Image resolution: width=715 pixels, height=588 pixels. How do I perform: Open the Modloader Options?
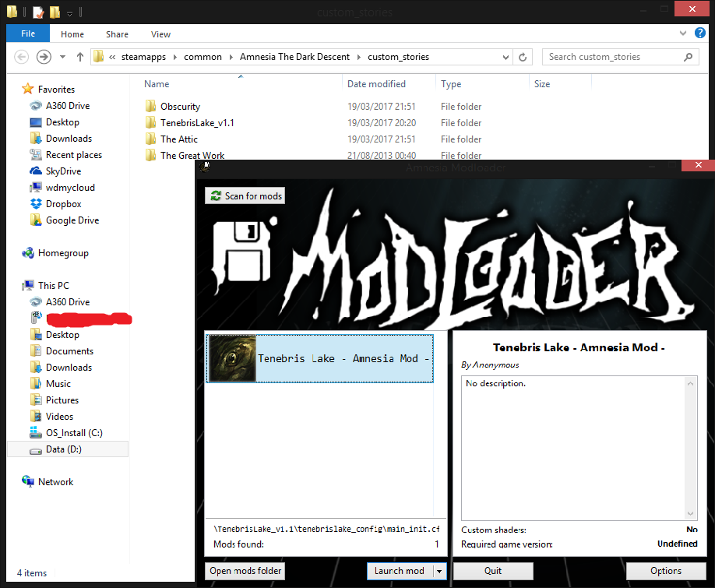[x=666, y=571]
